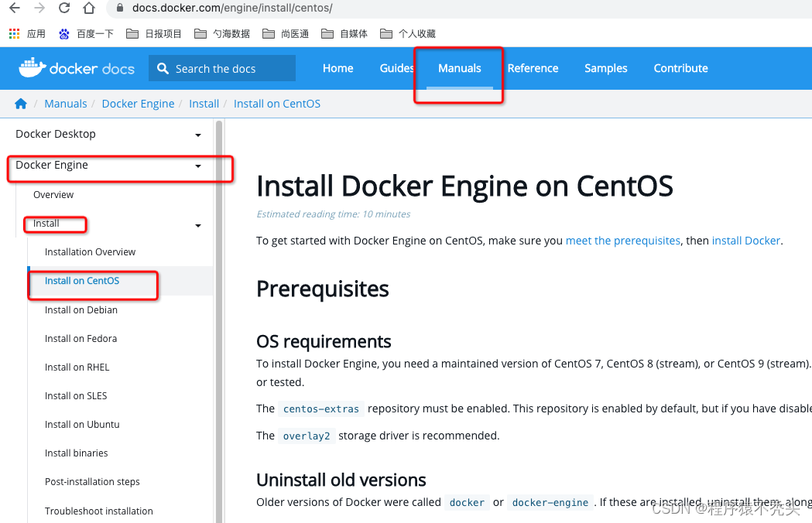Screen dimensions: 812x523
Task: Select Install on CentOS in sidebar
Action: [82, 281]
